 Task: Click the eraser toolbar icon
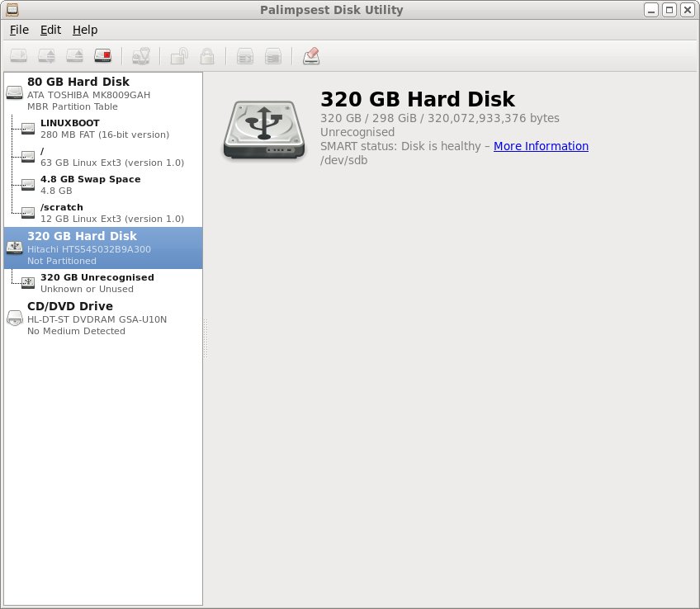(x=310, y=56)
